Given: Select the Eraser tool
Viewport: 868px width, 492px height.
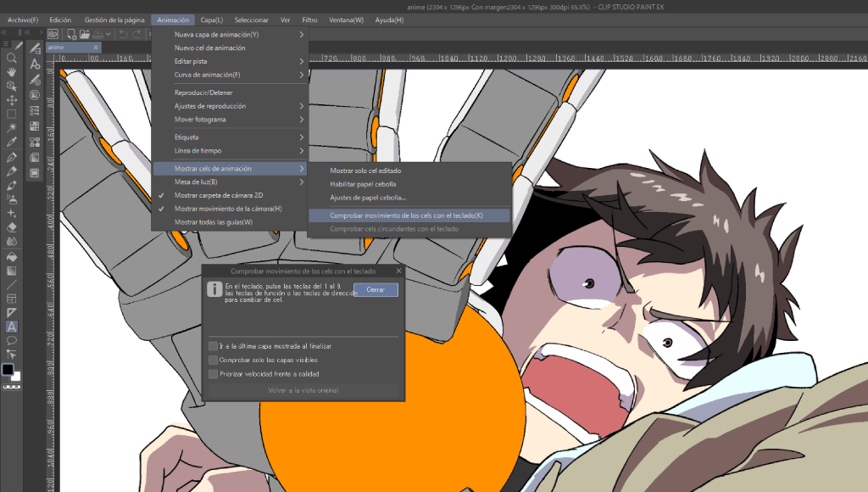Looking at the screenshot, I should pos(12,227).
